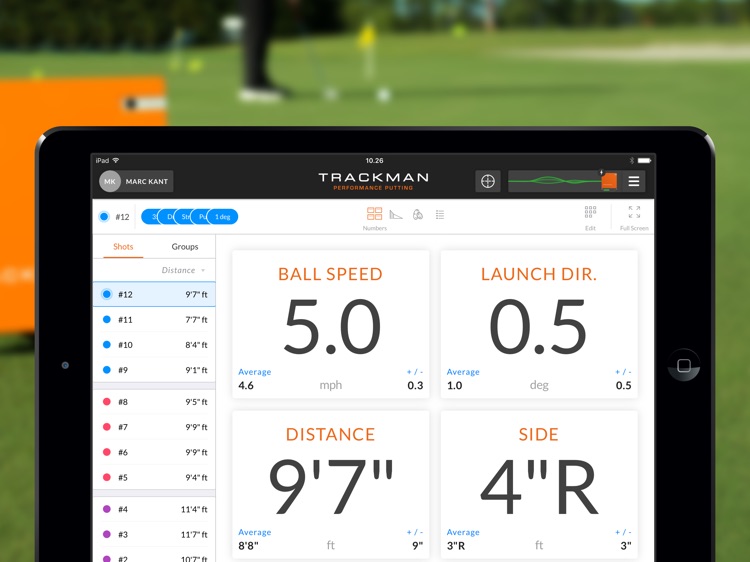Switch to the side trajectory view icon
This screenshot has width=750, height=562.
(x=396, y=214)
